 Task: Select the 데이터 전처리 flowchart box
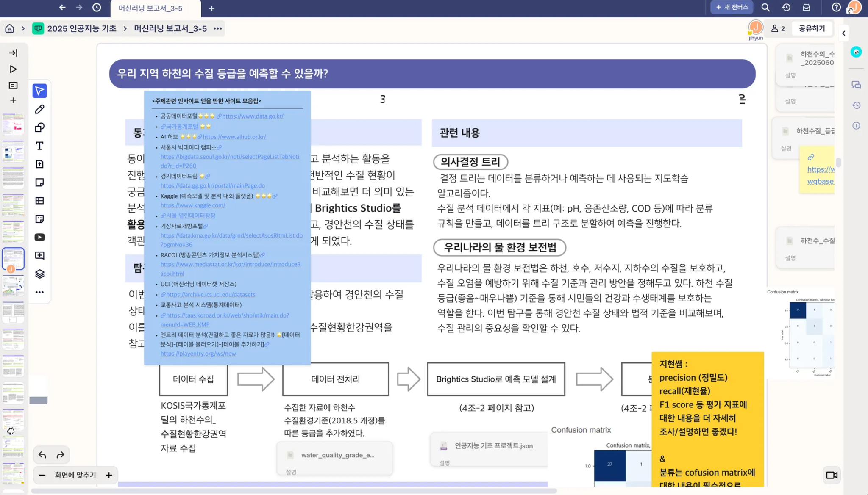coord(335,379)
